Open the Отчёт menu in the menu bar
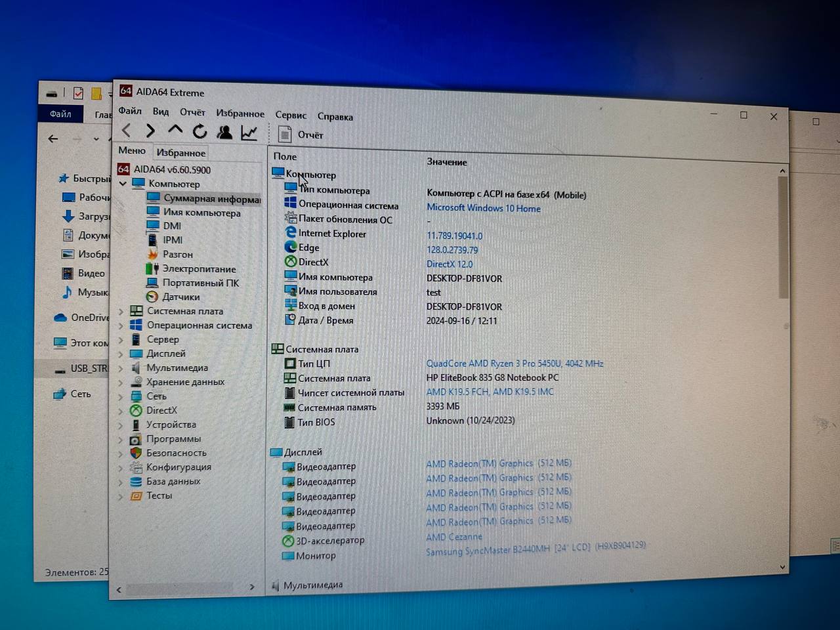Viewport: 840px width, 630px height. click(x=192, y=112)
